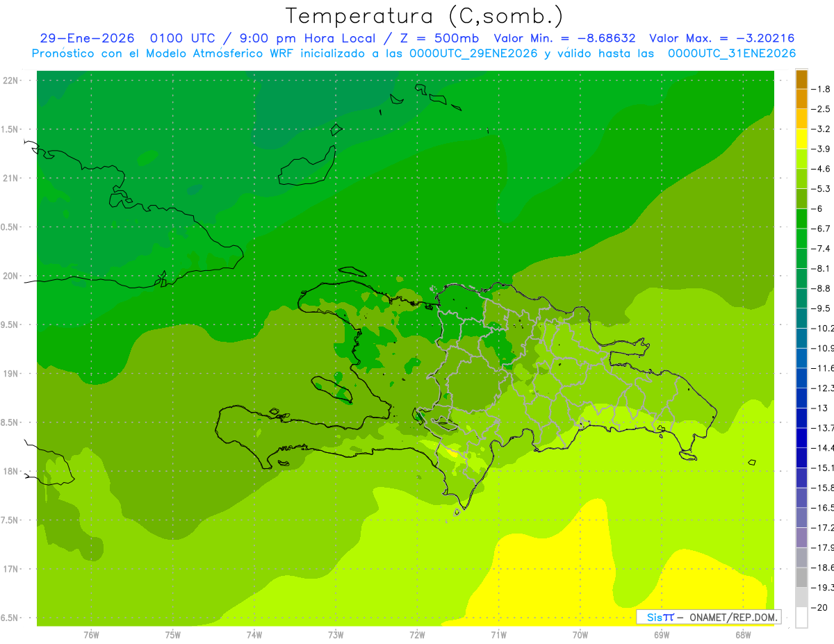Click the "71W" longitude axis label
This screenshot has height=644, width=834.
point(498,634)
